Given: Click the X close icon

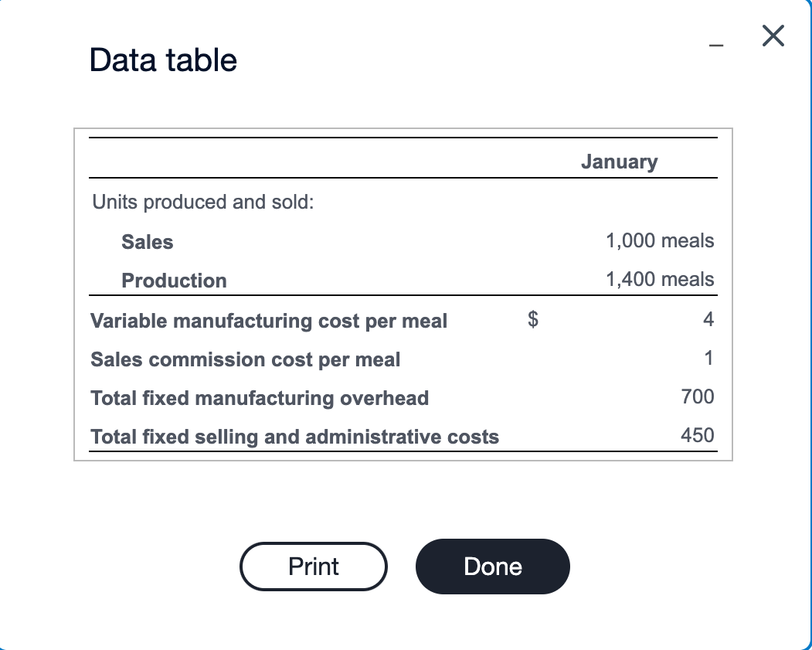Looking at the screenshot, I should pyautogui.click(x=773, y=36).
